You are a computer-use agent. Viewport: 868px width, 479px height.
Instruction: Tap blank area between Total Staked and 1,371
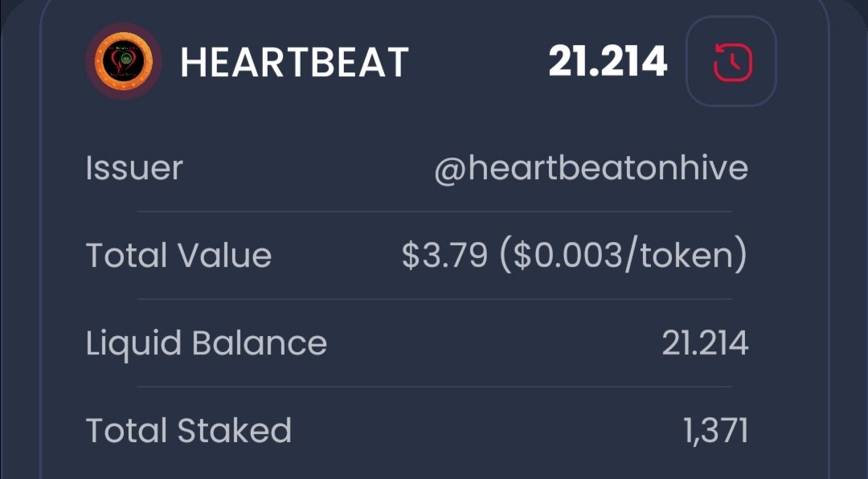tap(482, 431)
